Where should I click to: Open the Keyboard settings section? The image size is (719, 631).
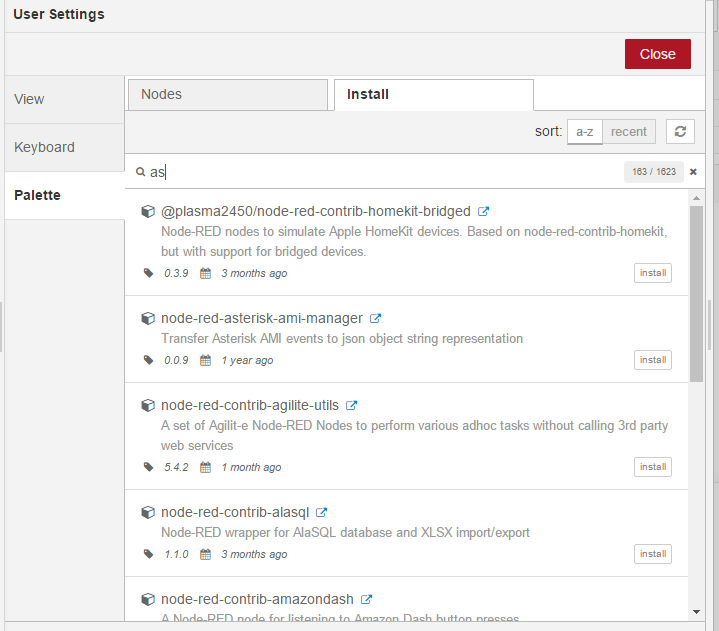click(64, 147)
